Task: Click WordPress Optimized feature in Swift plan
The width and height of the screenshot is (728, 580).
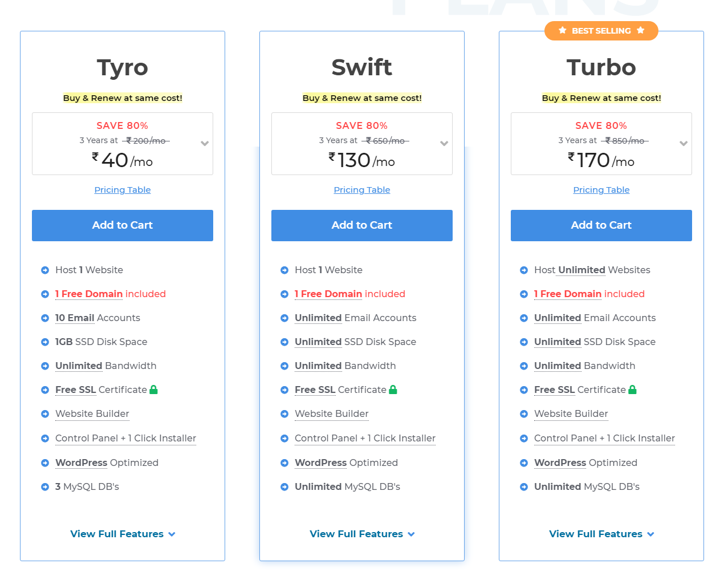Action: click(346, 463)
